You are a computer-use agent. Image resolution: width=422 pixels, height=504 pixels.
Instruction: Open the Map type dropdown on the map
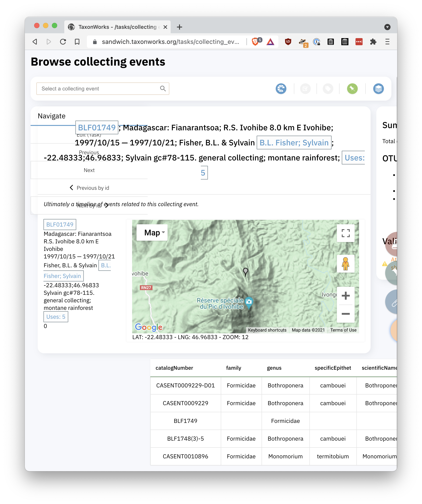pos(152,232)
